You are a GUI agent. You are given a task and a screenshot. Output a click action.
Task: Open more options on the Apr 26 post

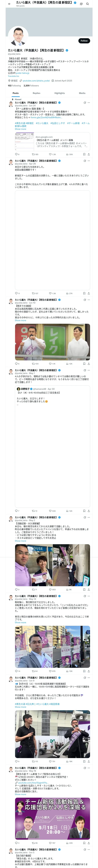[89, 161]
